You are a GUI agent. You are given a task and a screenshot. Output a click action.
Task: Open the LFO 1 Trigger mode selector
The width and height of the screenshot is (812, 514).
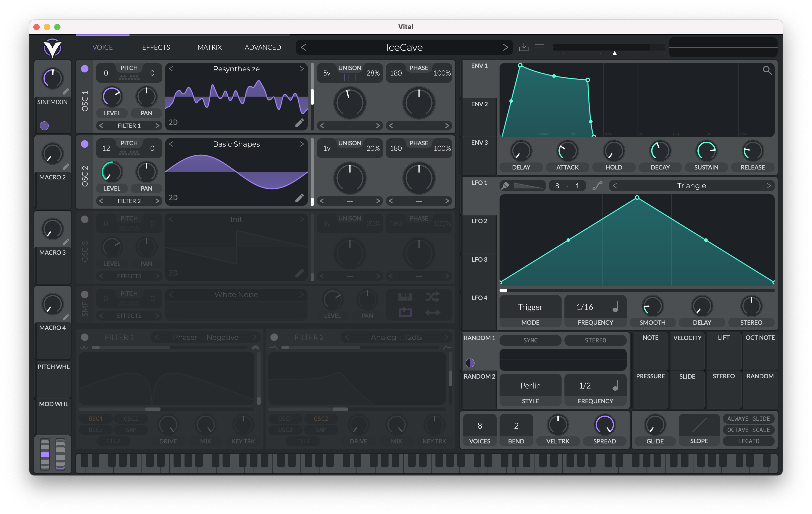pos(530,307)
